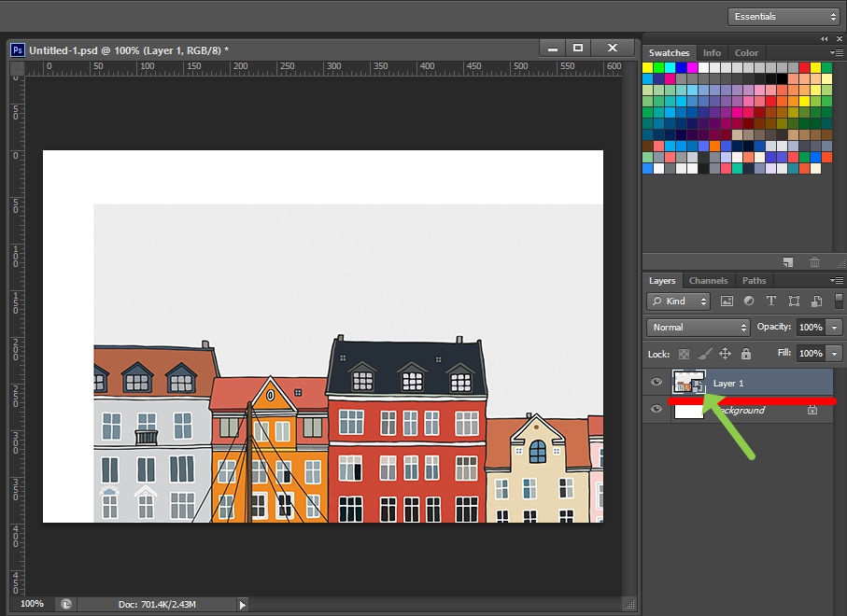Turn layer filtering switch on or off
The image size is (847, 616).
point(839,301)
